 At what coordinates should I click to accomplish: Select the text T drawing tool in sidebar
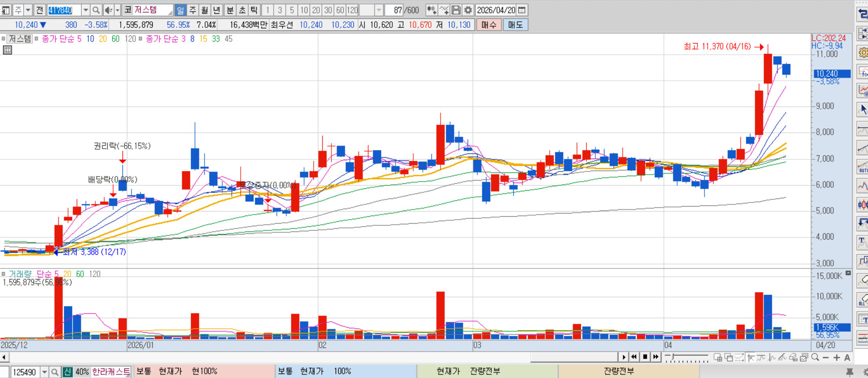[862, 243]
